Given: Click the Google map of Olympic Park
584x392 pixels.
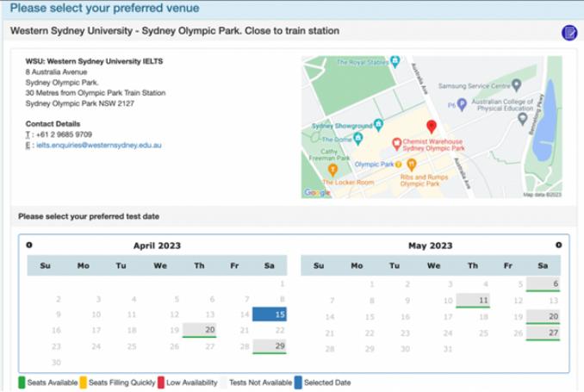Looking at the screenshot, I should click(432, 127).
